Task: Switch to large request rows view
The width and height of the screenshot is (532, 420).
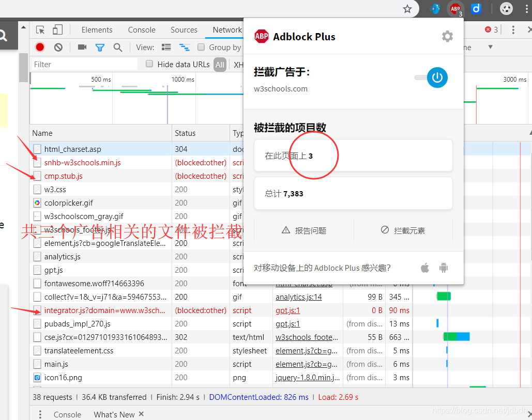Action: [166, 47]
